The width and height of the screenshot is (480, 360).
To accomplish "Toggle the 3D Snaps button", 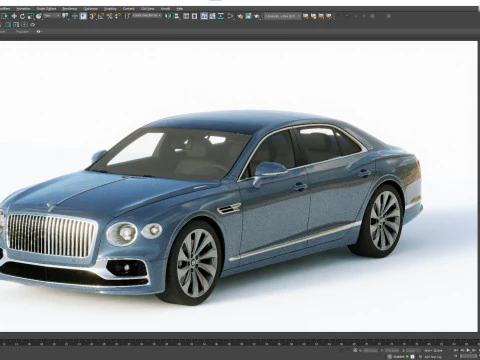I will tap(93, 16).
